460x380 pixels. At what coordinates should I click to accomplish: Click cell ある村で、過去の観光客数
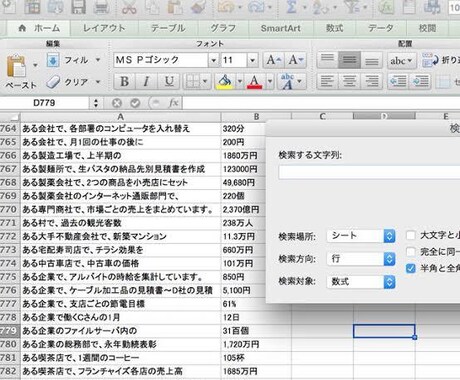click(x=121, y=223)
